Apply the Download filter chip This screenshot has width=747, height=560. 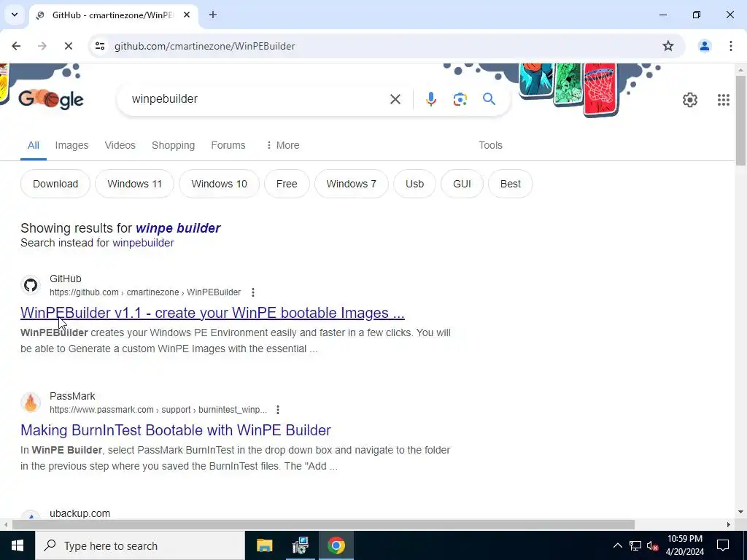pyautogui.click(x=55, y=184)
